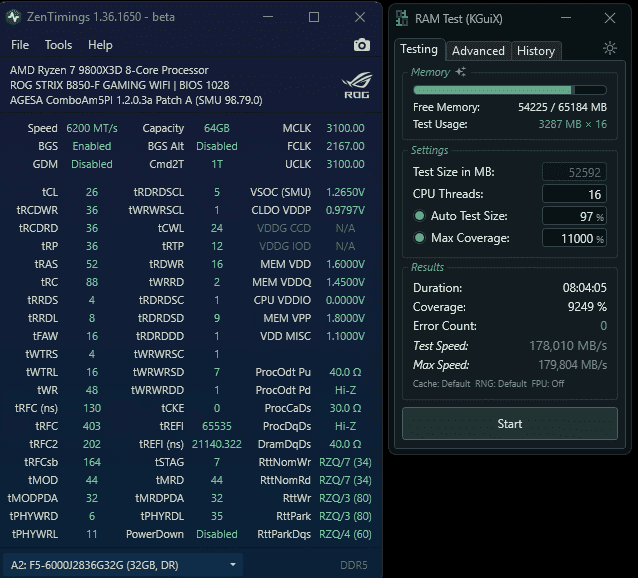Click the sparkle icon beside Memory
The image size is (638, 578).
tap(461, 72)
